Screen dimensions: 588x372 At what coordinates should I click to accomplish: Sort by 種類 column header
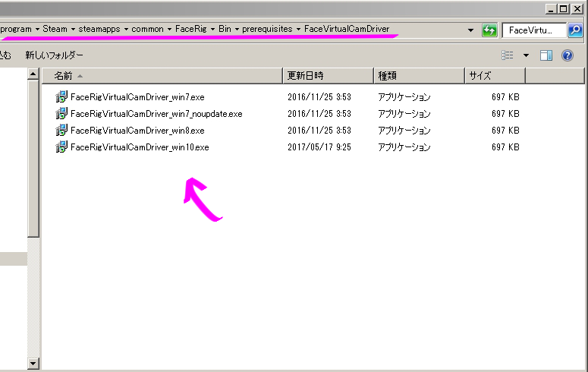tap(420, 76)
